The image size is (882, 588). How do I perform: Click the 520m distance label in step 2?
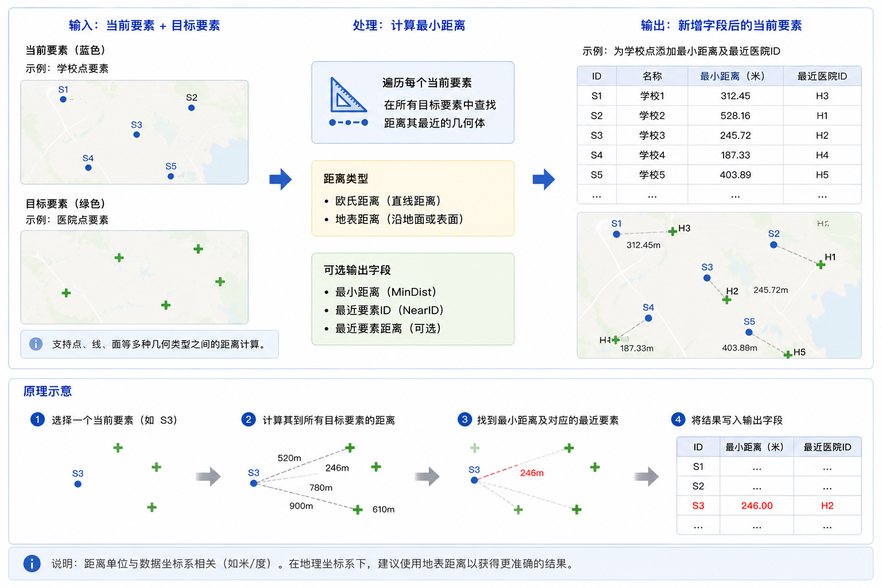pos(289,458)
